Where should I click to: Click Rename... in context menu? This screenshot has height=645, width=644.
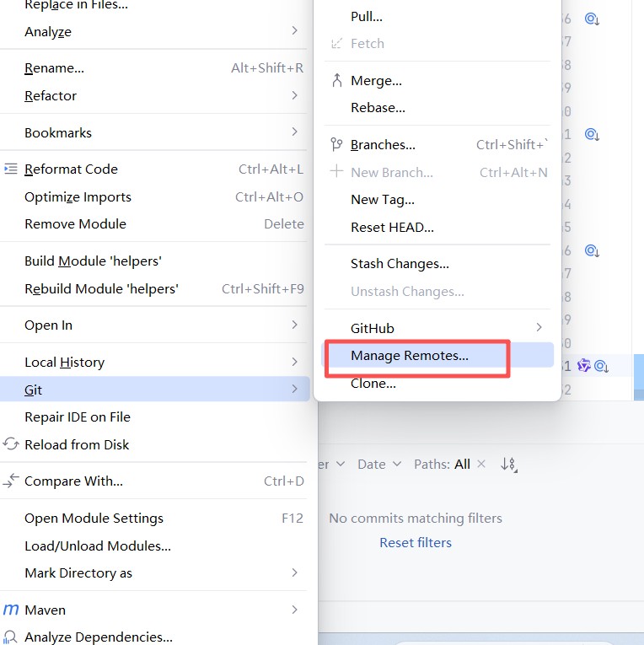pos(154,68)
